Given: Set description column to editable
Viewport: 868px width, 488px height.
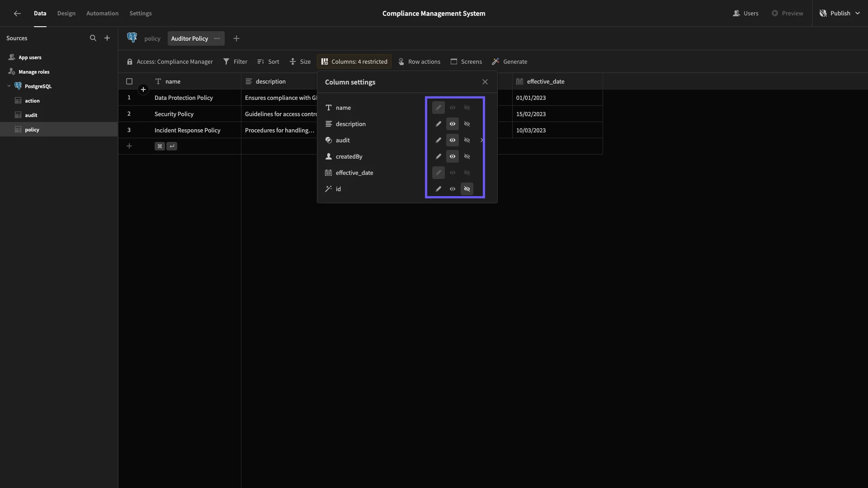Looking at the screenshot, I should coord(438,124).
